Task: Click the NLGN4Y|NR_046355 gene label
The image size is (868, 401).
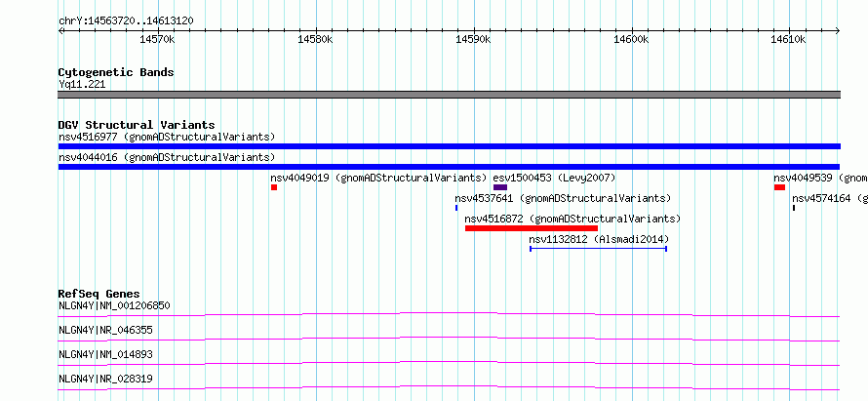Action: tap(105, 330)
